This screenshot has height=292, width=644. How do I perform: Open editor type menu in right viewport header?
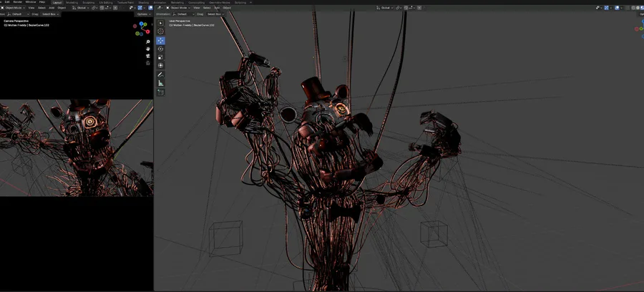(160, 8)
